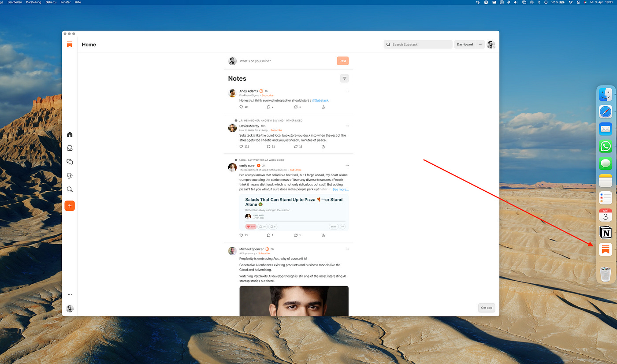Image resolution: width=617 pixels, height=364 pixels.
Task: Open options menu on Andy Adams' note
Action: [x=347, y=91]
